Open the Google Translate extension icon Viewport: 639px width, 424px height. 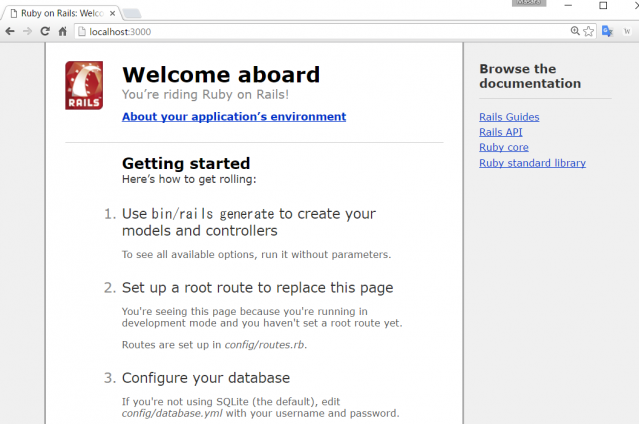click(x=607, y=31)
